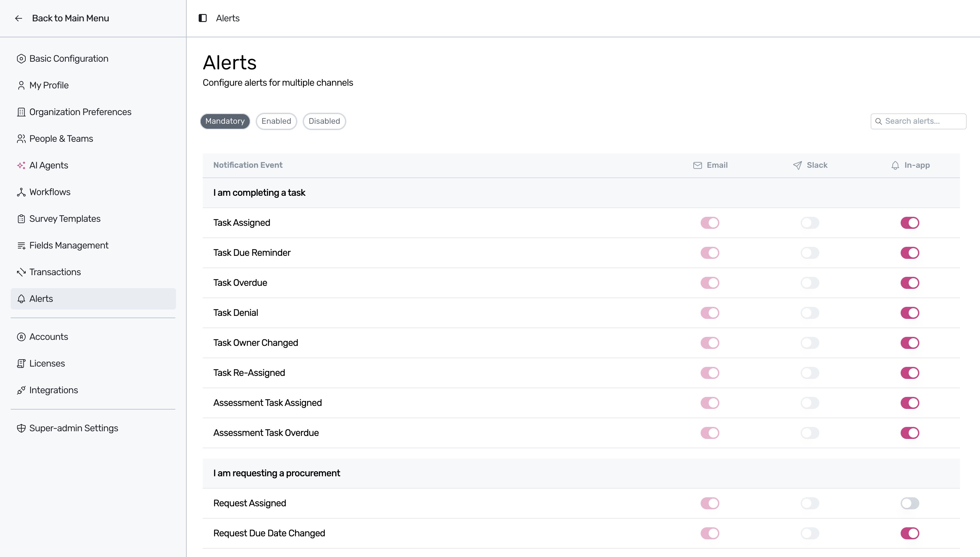The height and width of the screenshot is (557, 980).
Task: Click the Integrations plug icon
Action: coord(21,390)
